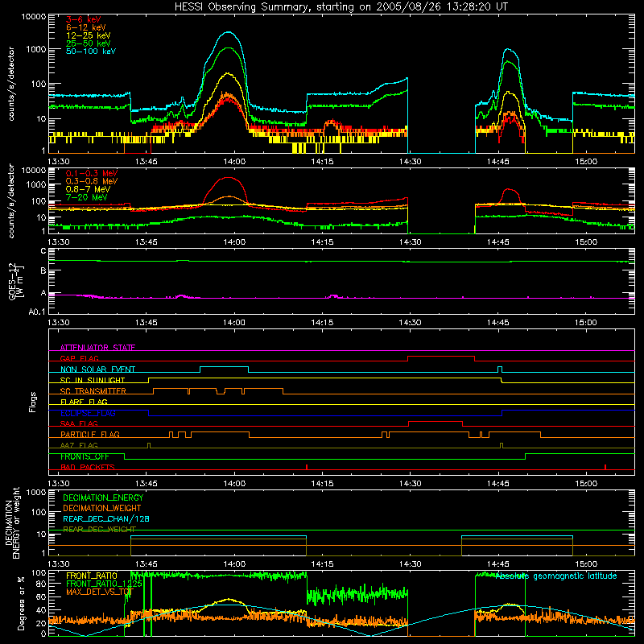Select the 25-50 keV legend label
The width and height of the screenshot is (644, 644).
tap(88, 43)
